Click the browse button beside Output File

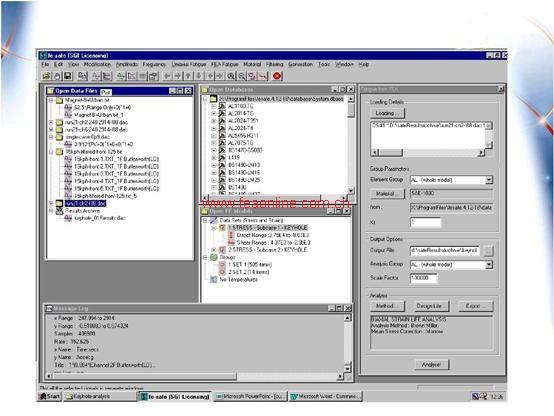coord(488,251)
